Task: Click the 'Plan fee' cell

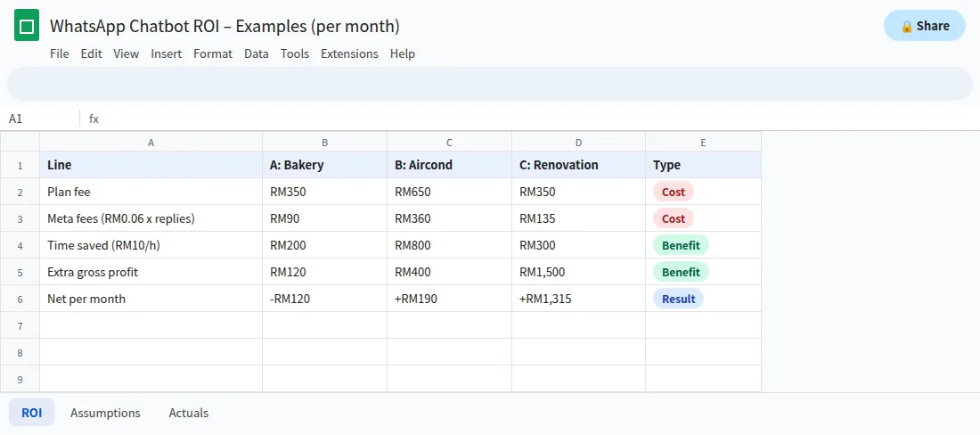Action: (151, 192)
